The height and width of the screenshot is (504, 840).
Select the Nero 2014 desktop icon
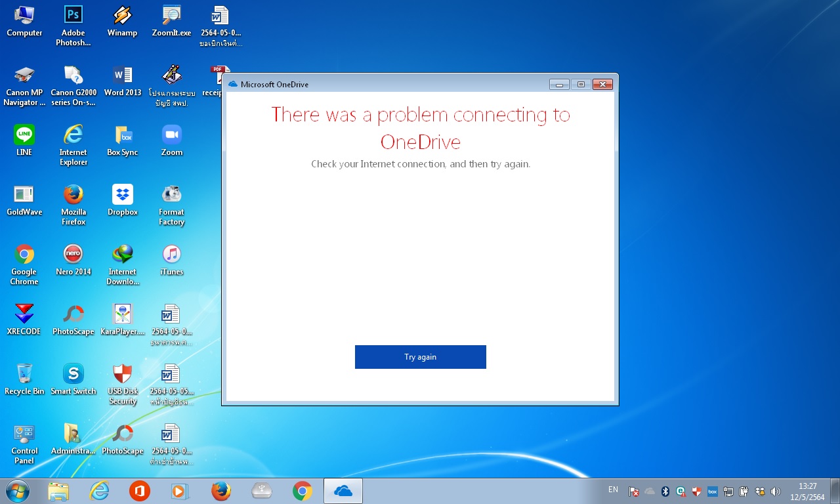(x=73, y=260)
